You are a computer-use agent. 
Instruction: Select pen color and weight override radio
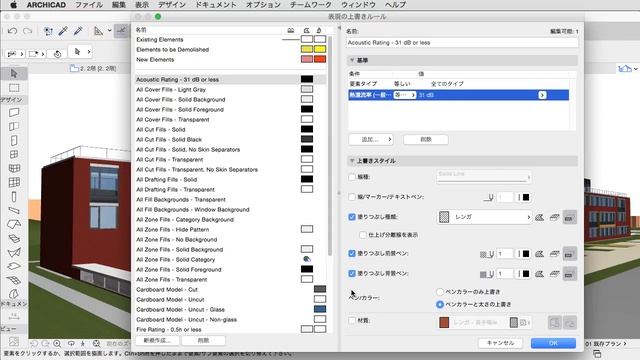click(x=440, y=304)
